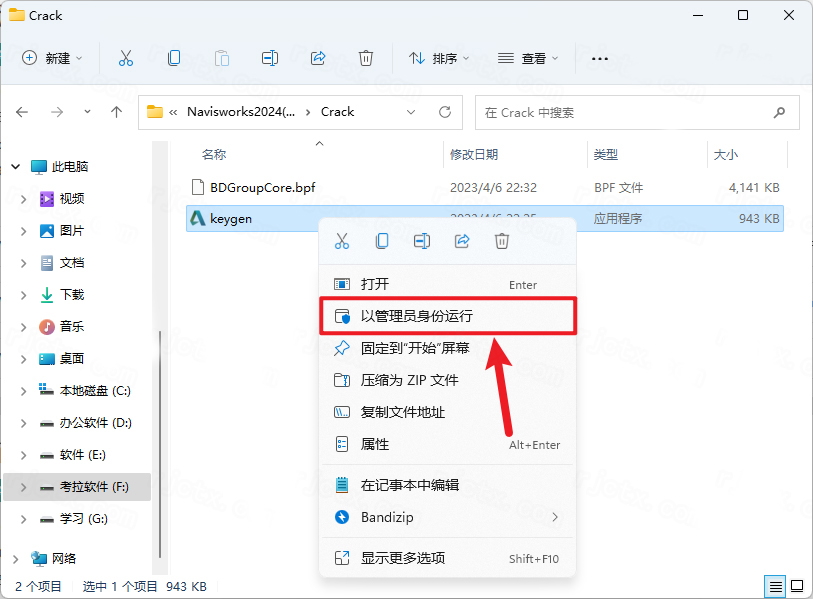Choose 在记事本中编辑
Viewport: 813px width, 599px height.
click(x=447, y=485)
